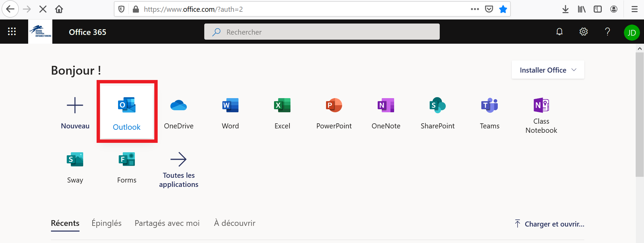Open the Firefox hamburger menu
The image size is (644, 243).
(635, 9)
